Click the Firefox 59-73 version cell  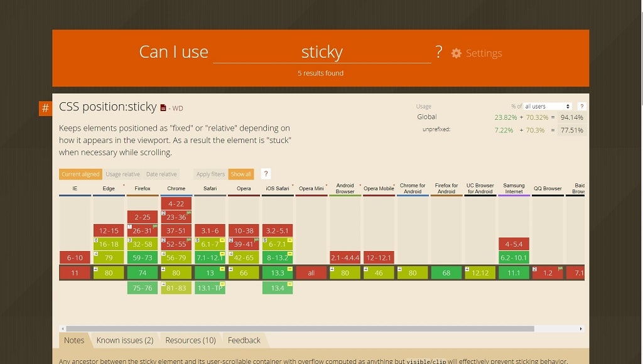click(143, 257)
